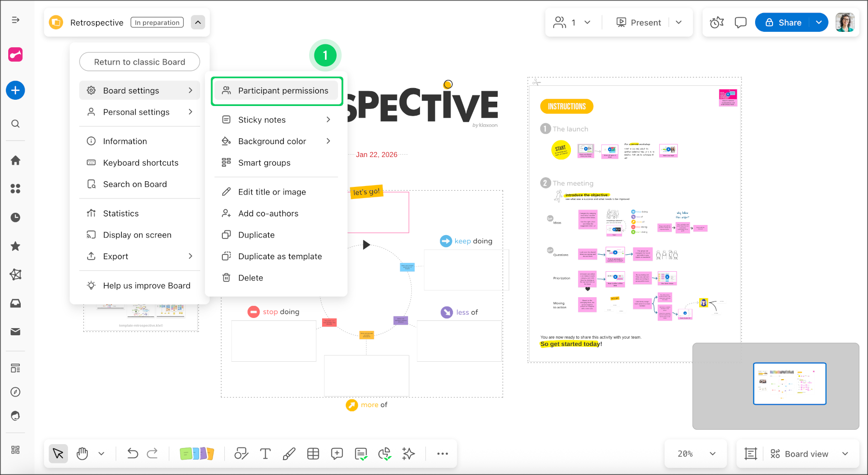Expand the Board view dropdown

click(845, 454)
